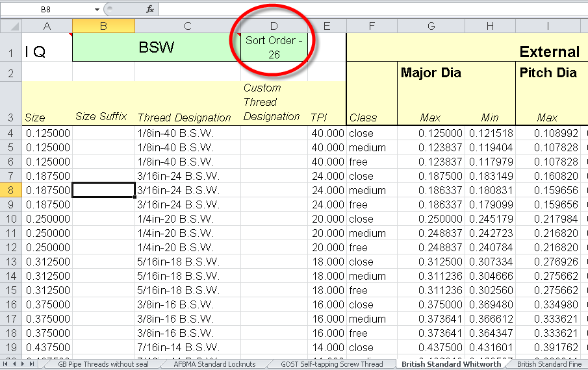Select column G header

click(431, 26)
